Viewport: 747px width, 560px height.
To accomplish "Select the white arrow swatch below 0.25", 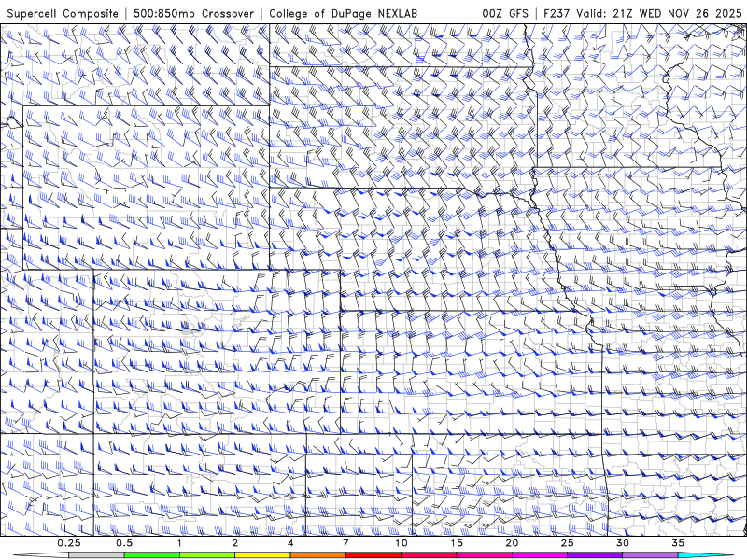I will [41, 555].
